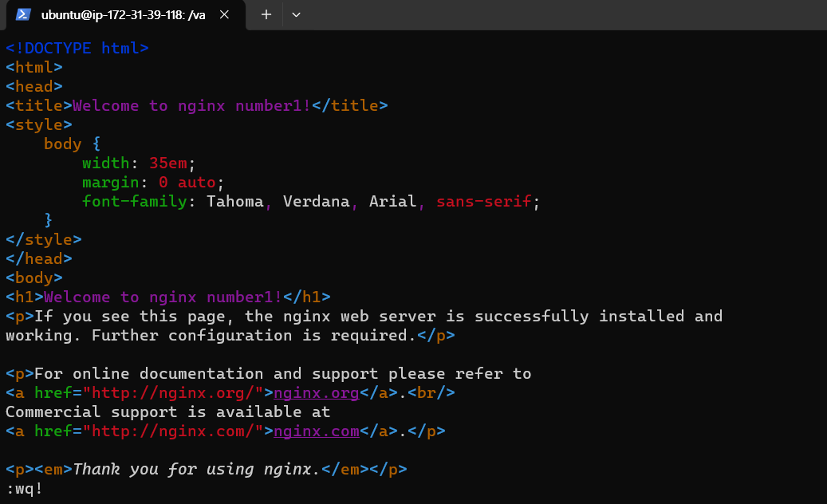The width and height of the screenshot is (827, 504).
Task: Click the h1 'Welcome to nginx number1!' heading line
Action: click(x=168, y=297)
